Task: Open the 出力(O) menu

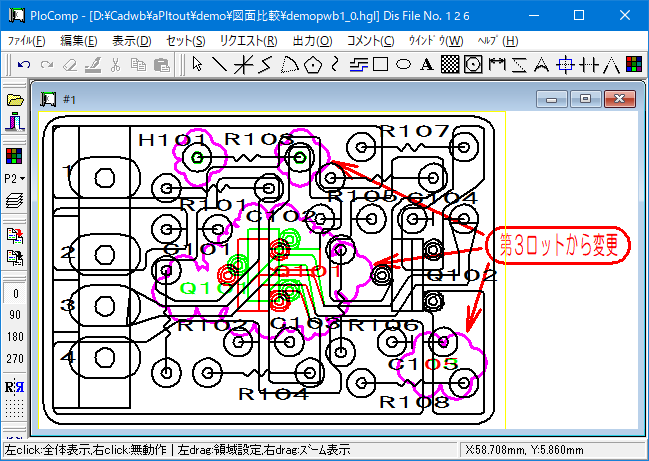Action: (312, 41)
